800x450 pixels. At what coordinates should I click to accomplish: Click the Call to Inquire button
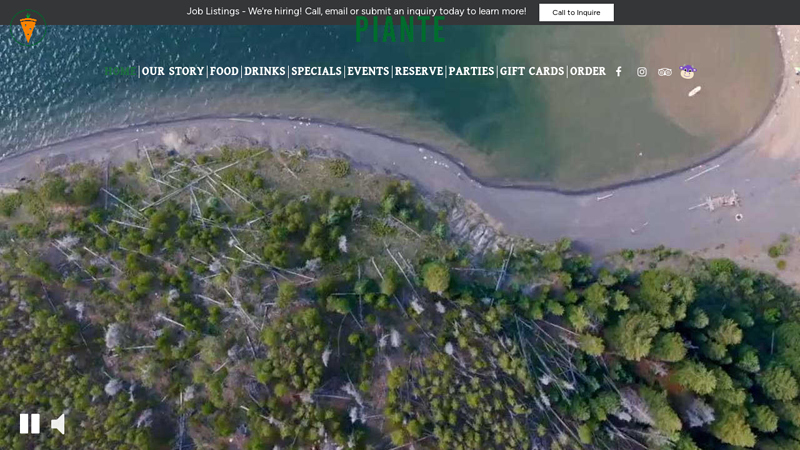pyautogui.click(x=577, y=12)
